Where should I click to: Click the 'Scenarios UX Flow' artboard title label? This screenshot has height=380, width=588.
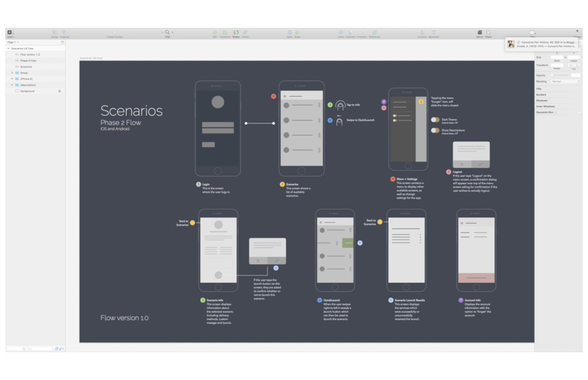[x=91, y=58]
